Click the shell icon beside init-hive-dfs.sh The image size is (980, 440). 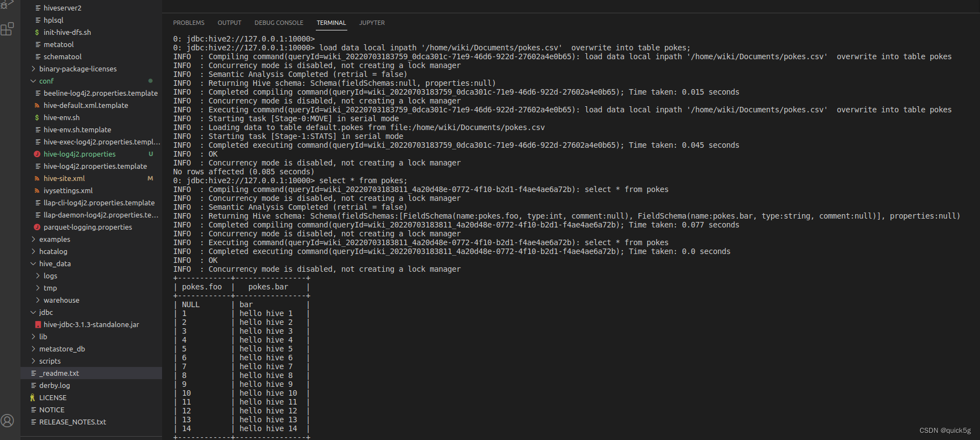37,33
